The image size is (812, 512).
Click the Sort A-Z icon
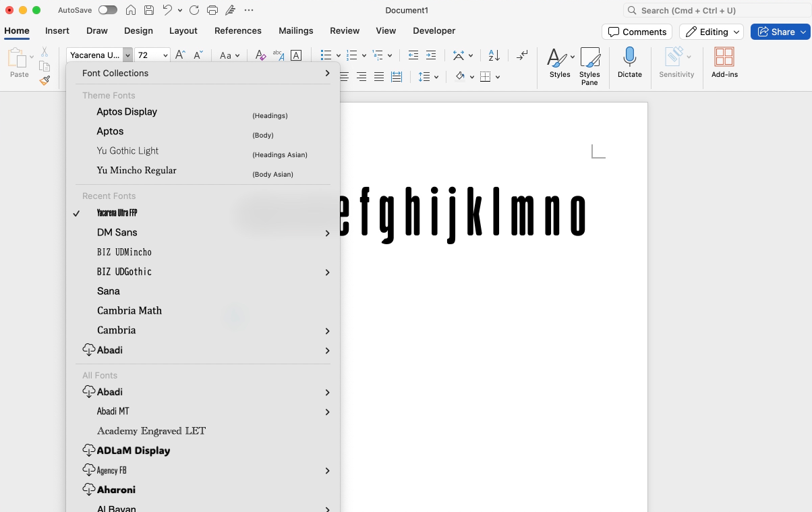[x=494, y=56]
